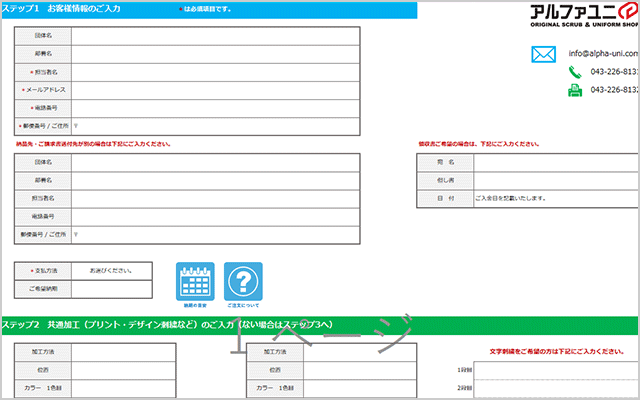Click the calendar delivery-date icon
The height and width of the screenshot is (400, 640).
(196, 282)
